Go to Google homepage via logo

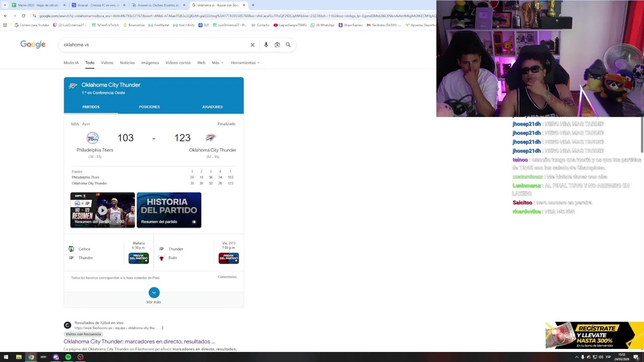(33, 44)
